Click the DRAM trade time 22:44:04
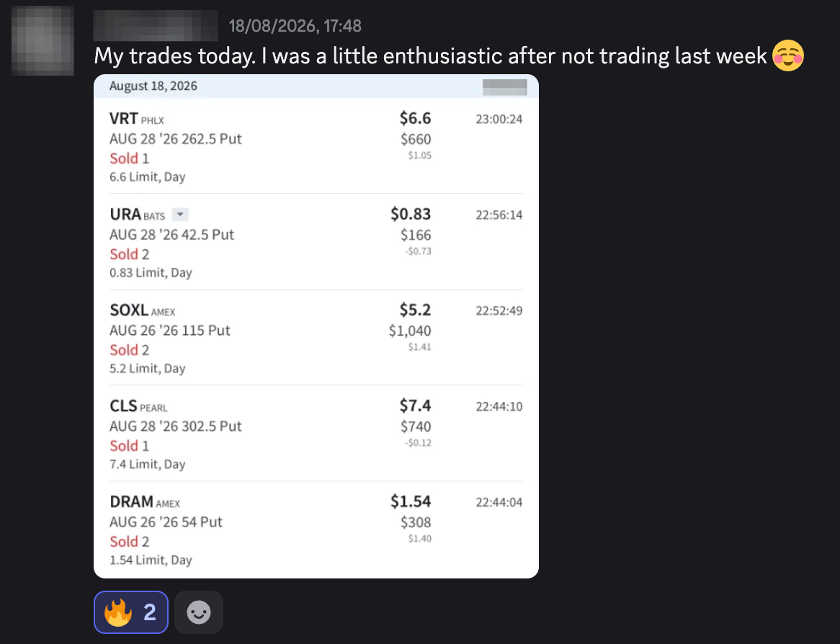The width and height of the screenshot is (840, 644). click(x=499, y=503)
